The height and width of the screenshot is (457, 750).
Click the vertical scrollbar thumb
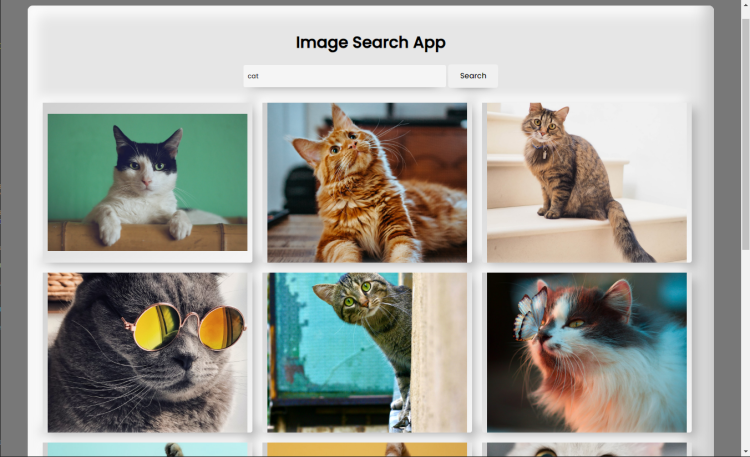[x=744, y=120]
